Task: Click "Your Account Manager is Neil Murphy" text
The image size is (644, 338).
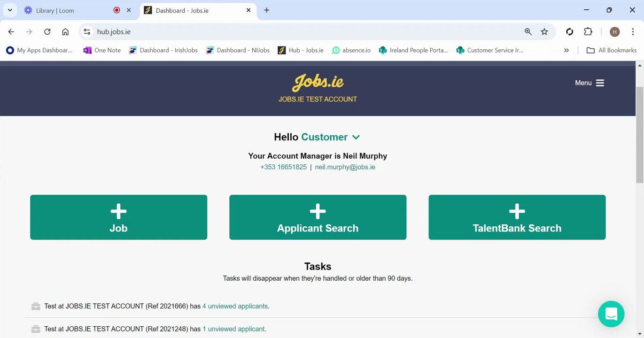Action: [x=318, y=156]
